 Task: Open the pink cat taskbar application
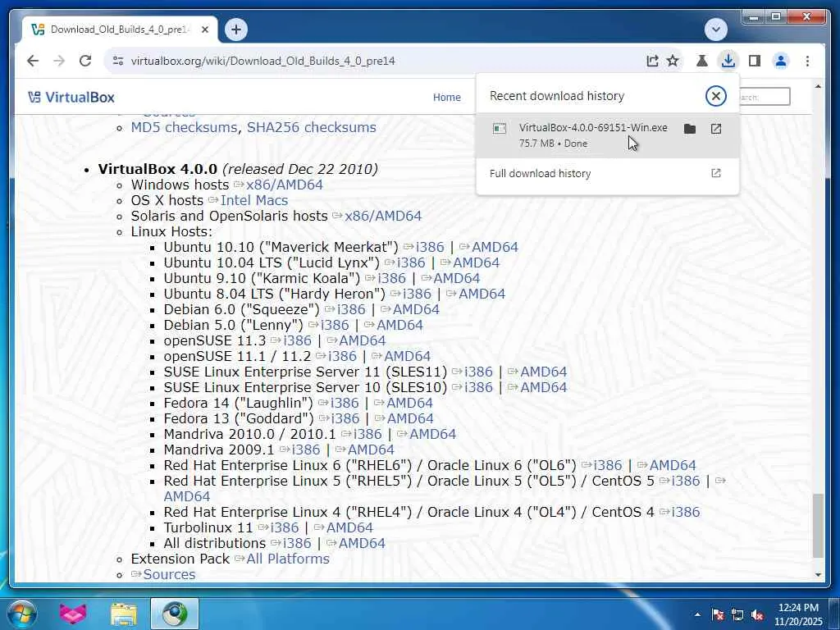point(73,614)
